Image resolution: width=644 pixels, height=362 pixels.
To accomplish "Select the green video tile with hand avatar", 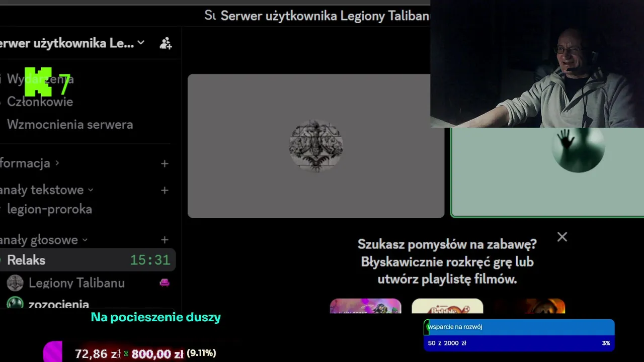I will pyautogui.click(x=547, y=172).
